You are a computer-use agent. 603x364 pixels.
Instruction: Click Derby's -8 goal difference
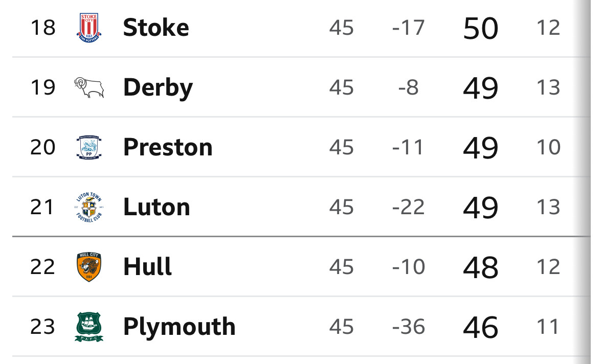pos(409,87)
